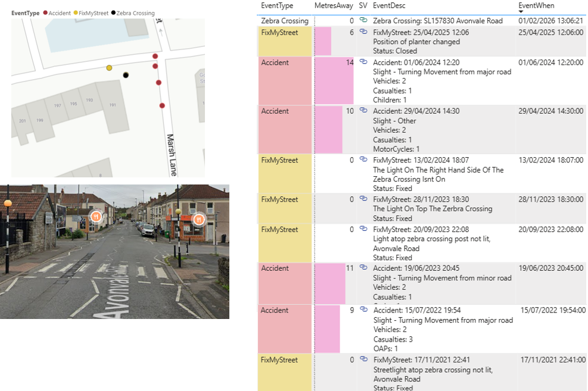The image size is (588, 391).
Task: Click SV link icon for 19/06/2023 accident
Action: [x=363, y=268]
